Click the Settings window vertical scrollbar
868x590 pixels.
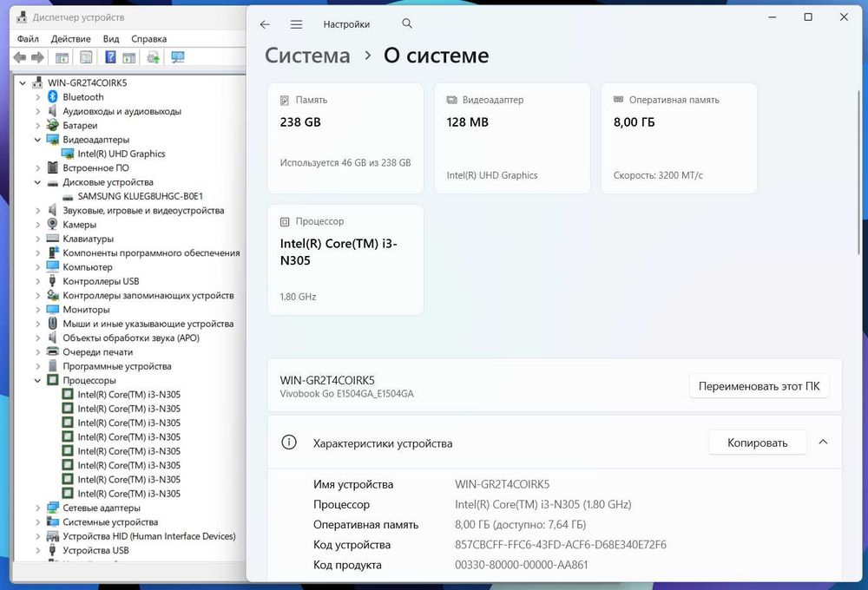pyautogui.click(x=858, y=172)
